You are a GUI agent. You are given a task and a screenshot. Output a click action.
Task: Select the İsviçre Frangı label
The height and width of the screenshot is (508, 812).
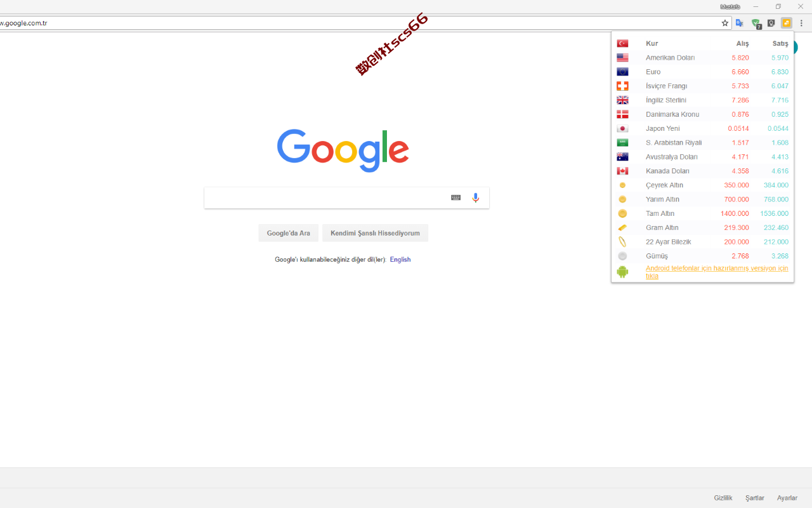coord(666,86)
